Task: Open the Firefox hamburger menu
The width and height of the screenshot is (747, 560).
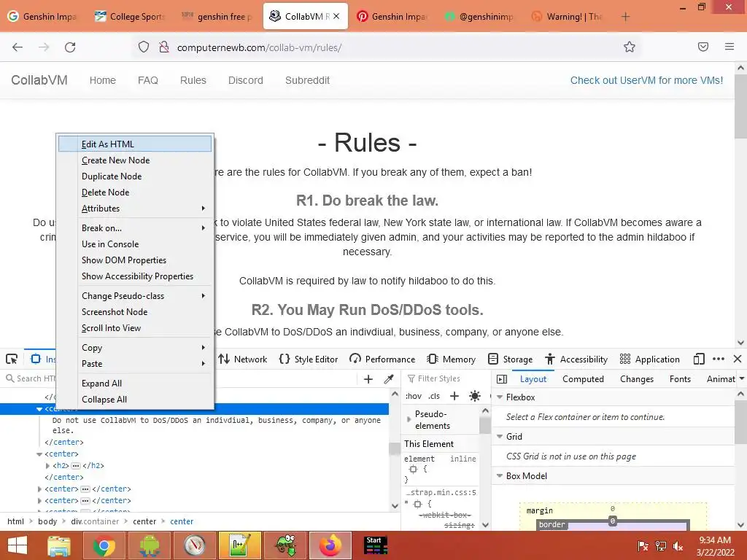Action: (729, 47)
